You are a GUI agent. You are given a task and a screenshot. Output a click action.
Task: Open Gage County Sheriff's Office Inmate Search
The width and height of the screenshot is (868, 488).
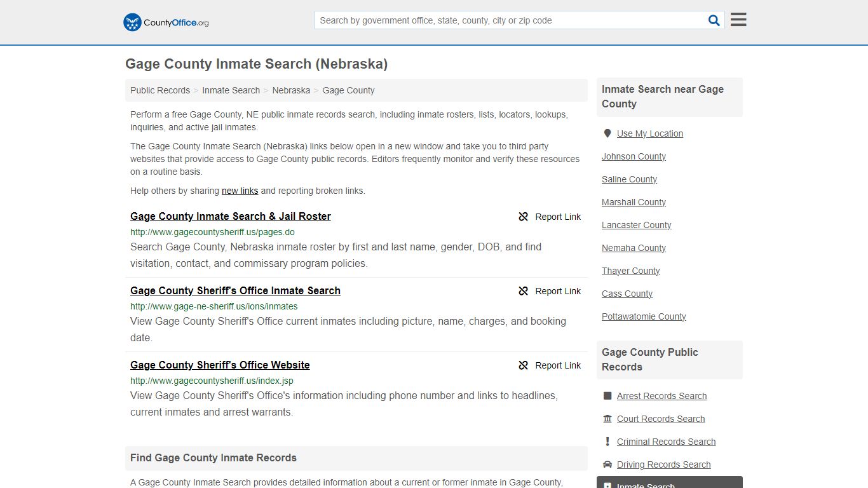click(235, 290)
